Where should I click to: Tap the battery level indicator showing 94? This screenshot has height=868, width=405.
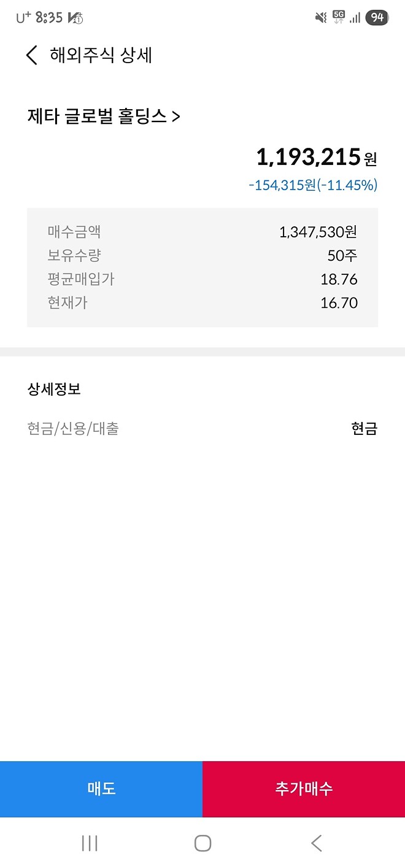pos(376,18)
